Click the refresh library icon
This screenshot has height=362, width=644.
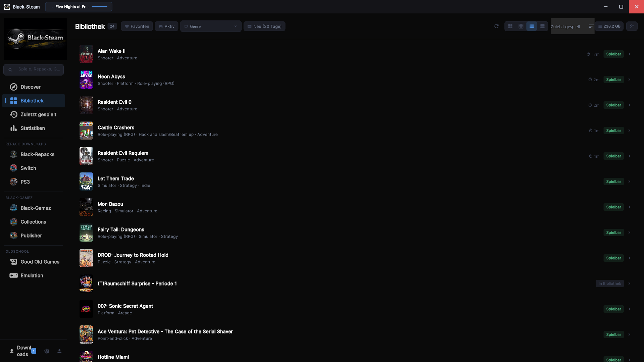496,26
